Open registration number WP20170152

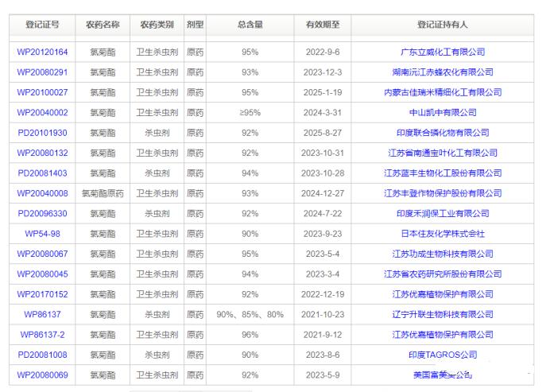click(x=42, y=294)
